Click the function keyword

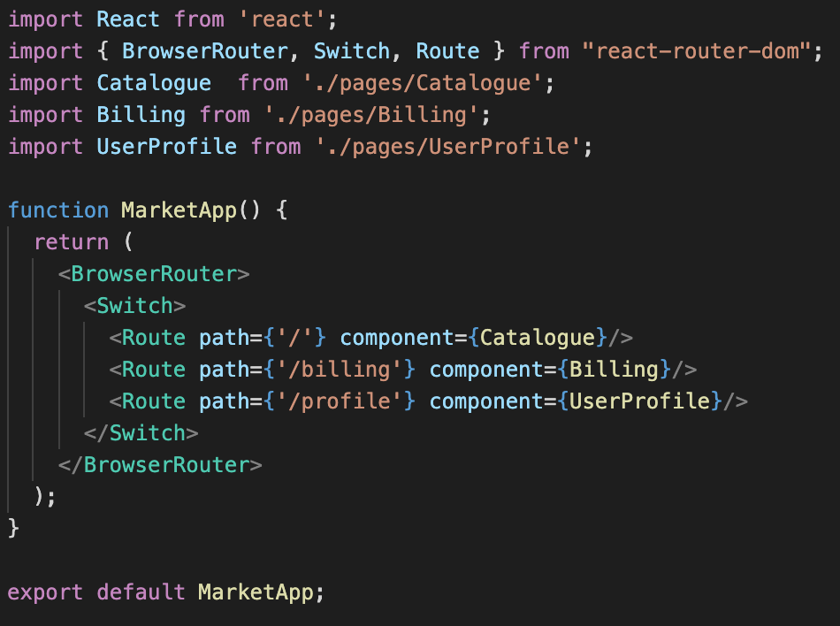[58, 210]
